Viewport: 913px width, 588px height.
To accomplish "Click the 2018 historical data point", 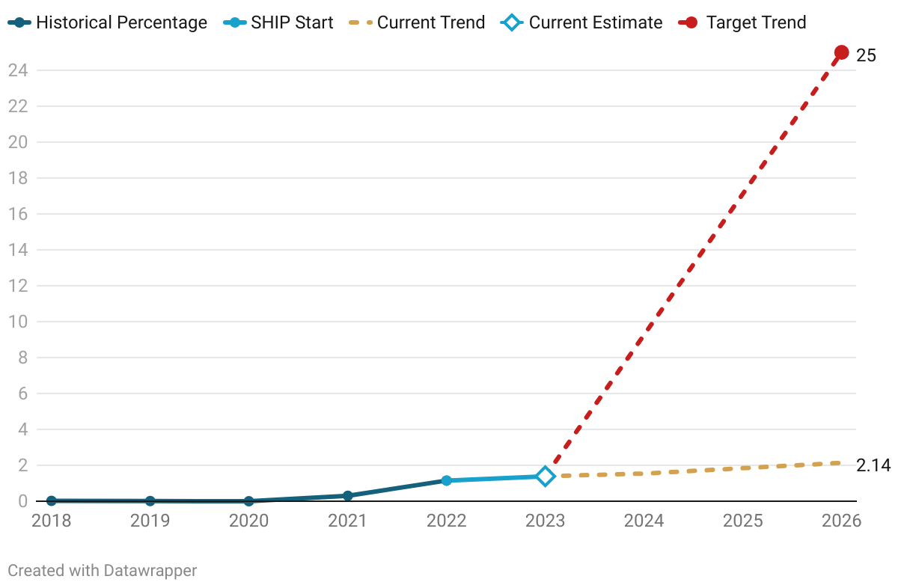I will pos(51,500).
